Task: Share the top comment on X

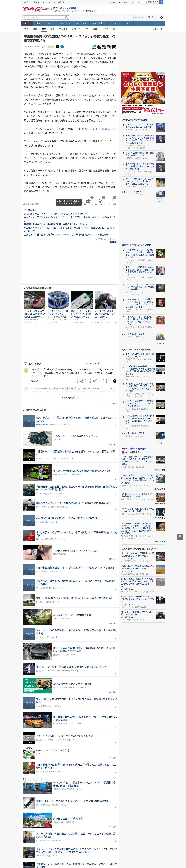Action: [x=115, y=381]
